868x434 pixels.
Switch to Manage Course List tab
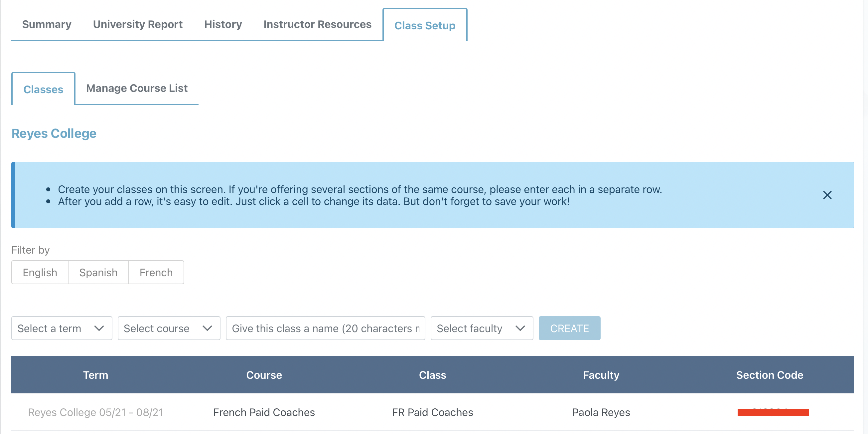coord(137,88)
